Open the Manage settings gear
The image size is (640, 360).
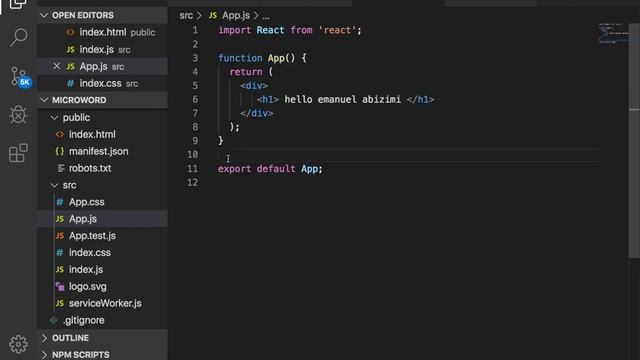18,344
